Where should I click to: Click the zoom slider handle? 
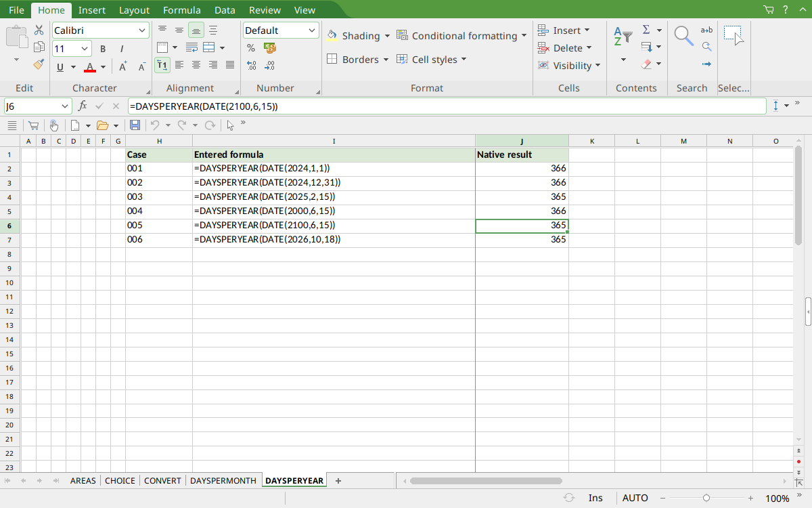706,498
